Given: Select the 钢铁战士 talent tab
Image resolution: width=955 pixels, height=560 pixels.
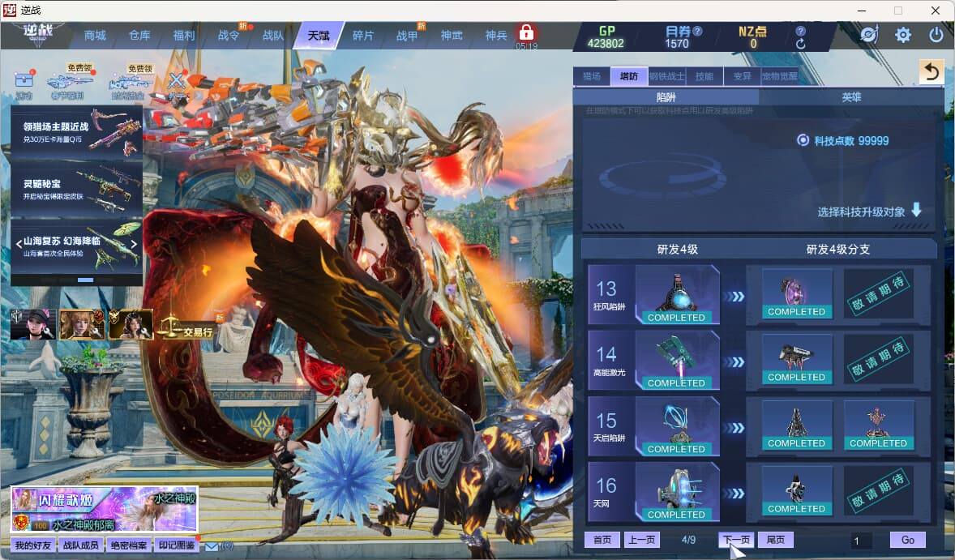Looking at the screenshot, I should click(x=667, y=76).
